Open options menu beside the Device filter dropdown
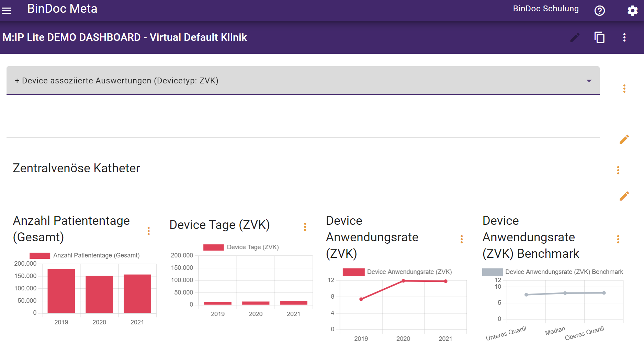Screen dimensions: 644x346 (x=624, y=89)
